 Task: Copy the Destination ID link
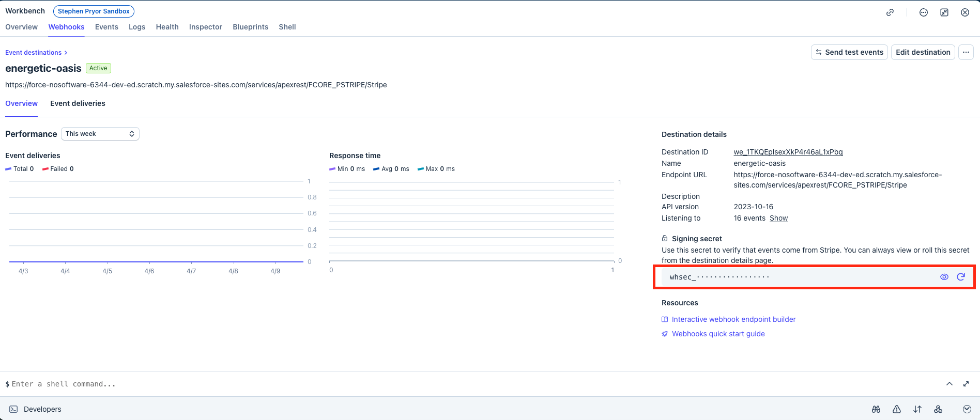788,152
